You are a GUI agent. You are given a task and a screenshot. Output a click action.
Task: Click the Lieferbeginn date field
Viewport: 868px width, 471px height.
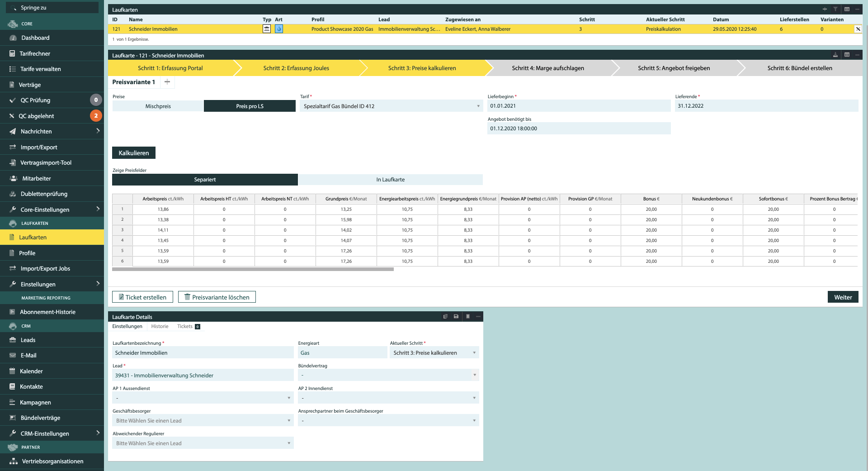click(x=579, y=106)
